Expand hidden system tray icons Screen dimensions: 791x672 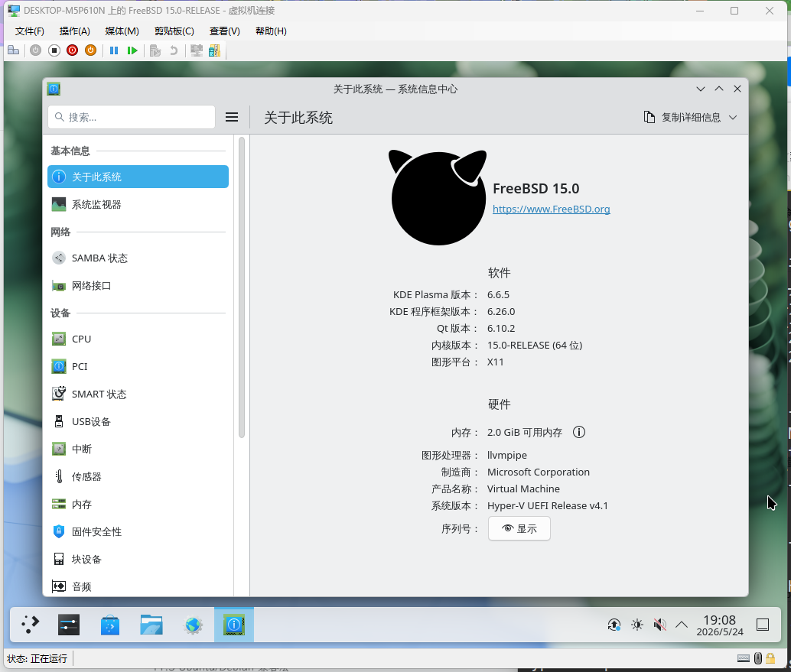pyautogui.click(x=682, y=625)
